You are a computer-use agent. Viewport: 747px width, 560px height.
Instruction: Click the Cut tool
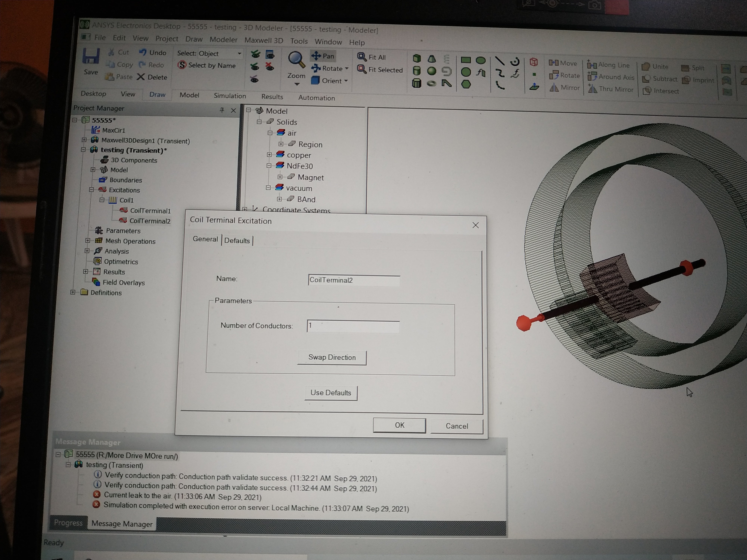[x=119, y=52]
